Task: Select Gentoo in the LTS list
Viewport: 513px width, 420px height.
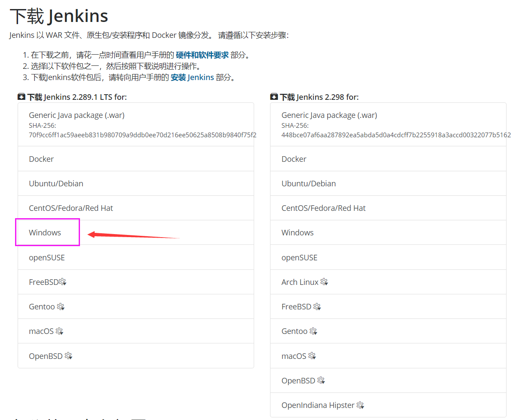Action: pos(136,307)
